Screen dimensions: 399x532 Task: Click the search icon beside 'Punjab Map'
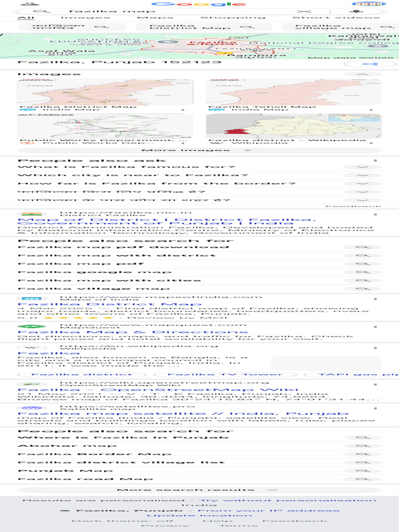coord(362,471)
